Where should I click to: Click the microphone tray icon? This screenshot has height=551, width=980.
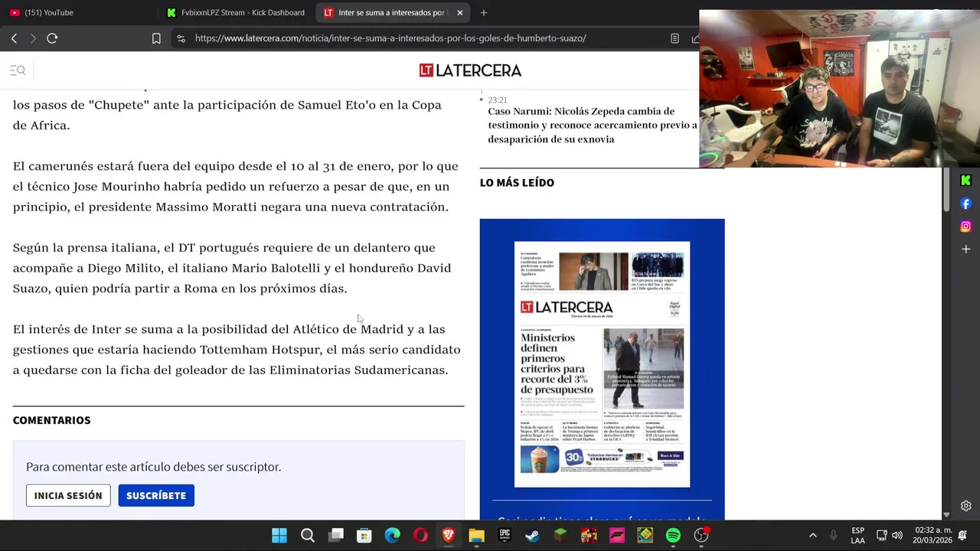834,536
